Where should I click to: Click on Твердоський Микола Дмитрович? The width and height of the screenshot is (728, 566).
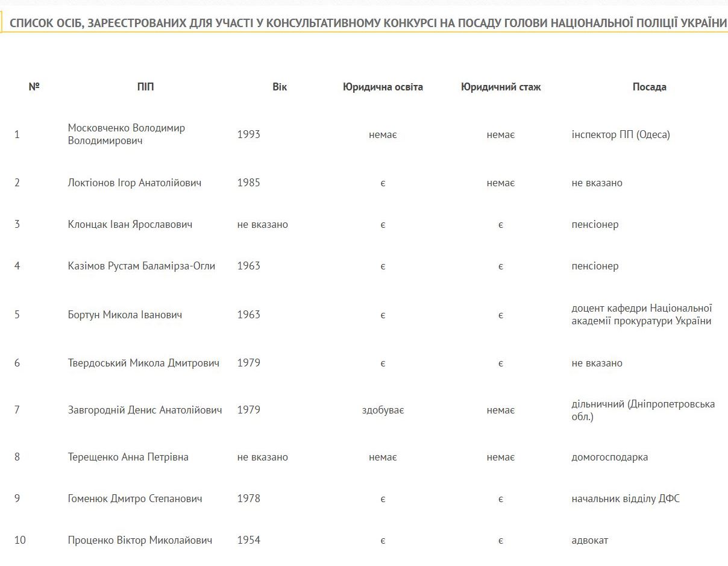143,363
